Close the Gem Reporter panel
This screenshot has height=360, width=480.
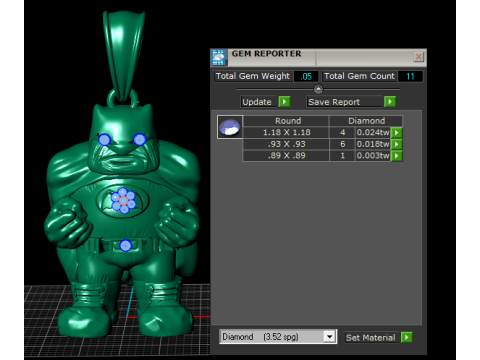coord(419,57)
